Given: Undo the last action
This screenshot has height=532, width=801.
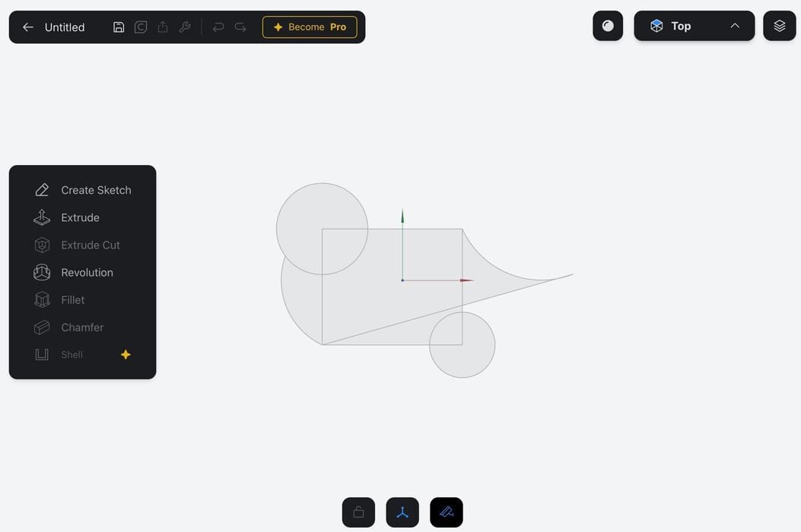Looking at the screenshot, I should pyautogui.click(x=218, y=27).
